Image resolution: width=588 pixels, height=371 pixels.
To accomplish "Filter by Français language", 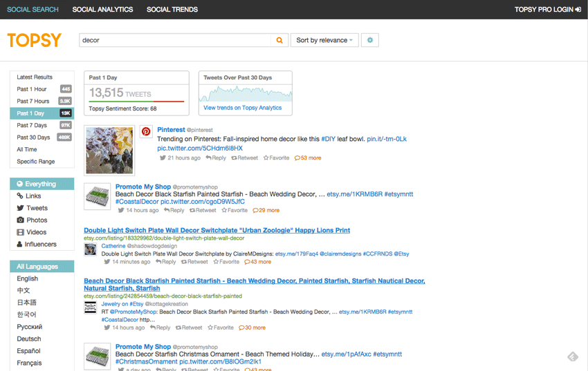I will [29, 363].
